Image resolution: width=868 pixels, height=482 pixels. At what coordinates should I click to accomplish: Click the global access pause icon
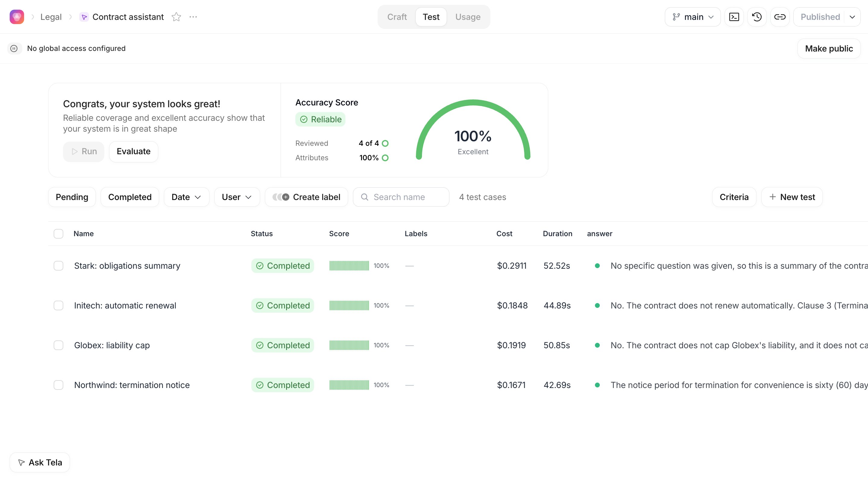click(x=14, y=49)
